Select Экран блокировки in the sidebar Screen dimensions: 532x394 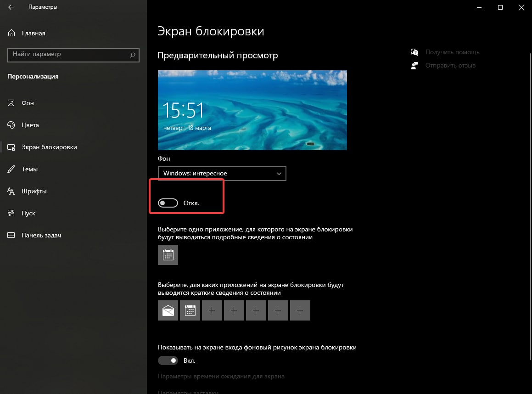point(49,147)
